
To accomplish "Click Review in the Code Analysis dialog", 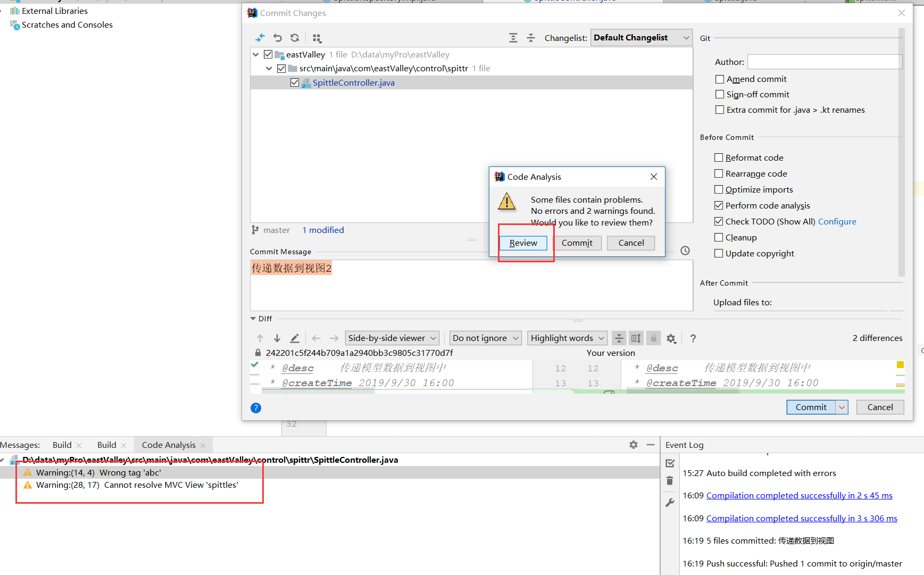I will pyautogui.click(x=523, y=243).
